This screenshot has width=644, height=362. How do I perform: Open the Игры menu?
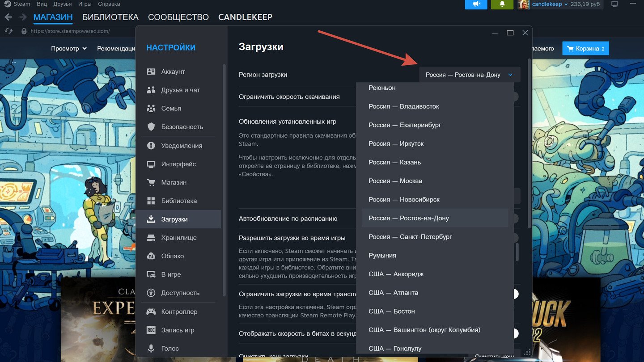[85, 4]
